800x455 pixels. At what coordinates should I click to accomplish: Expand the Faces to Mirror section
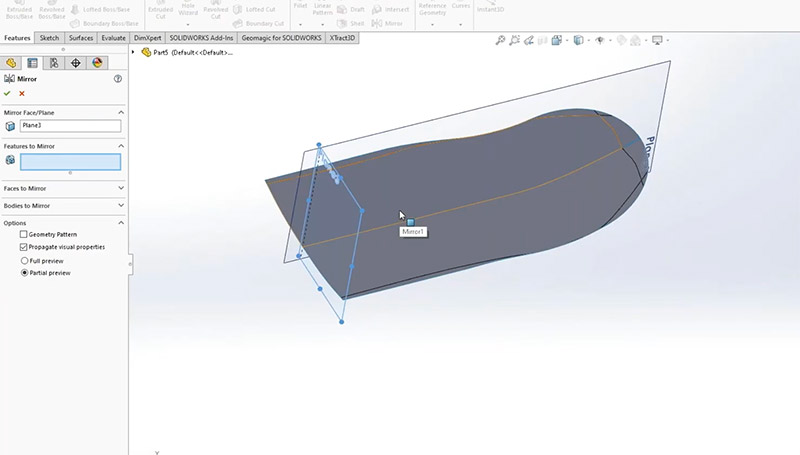121,188
